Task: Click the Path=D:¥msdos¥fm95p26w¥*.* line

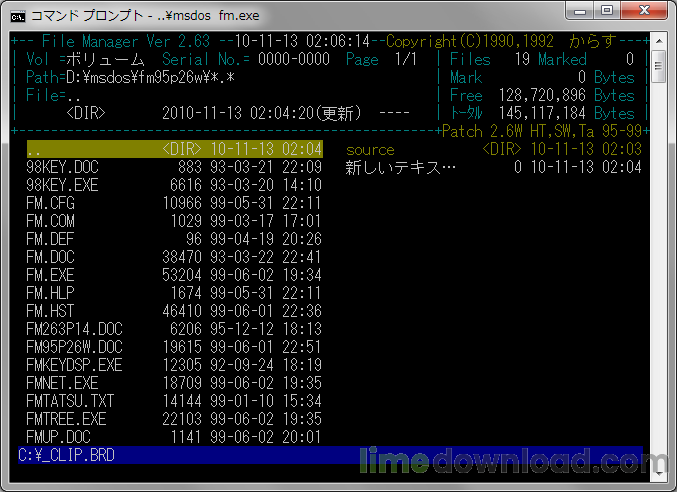Action: point(130,78)
